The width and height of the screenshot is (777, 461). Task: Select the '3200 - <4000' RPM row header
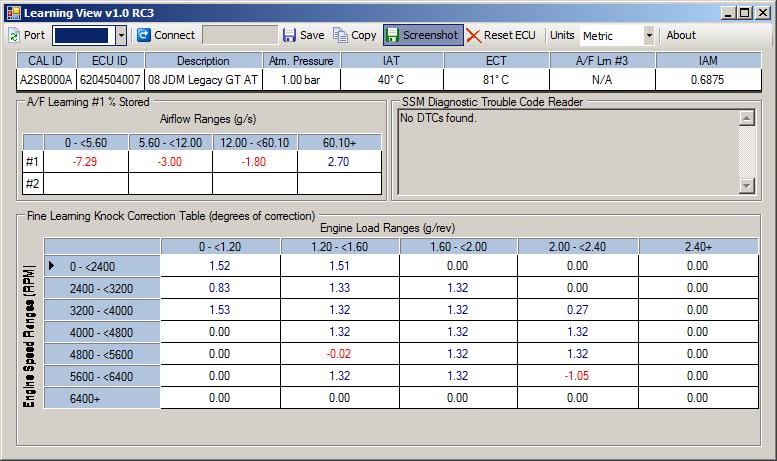102,310
